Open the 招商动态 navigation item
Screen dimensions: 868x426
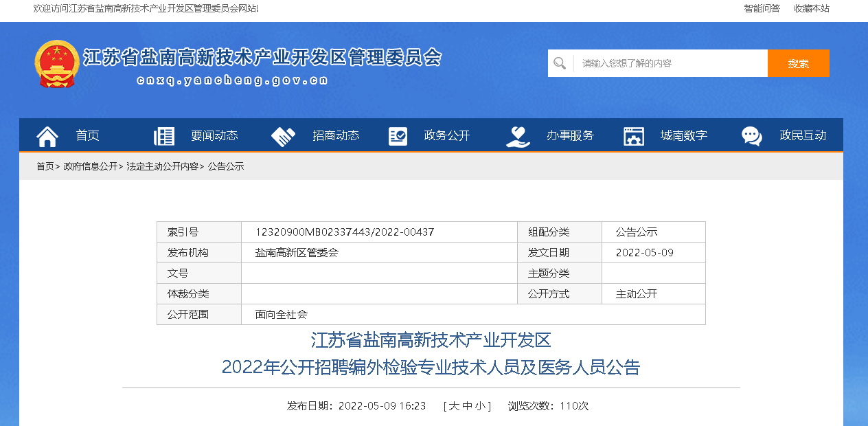[x=336, y=135]
